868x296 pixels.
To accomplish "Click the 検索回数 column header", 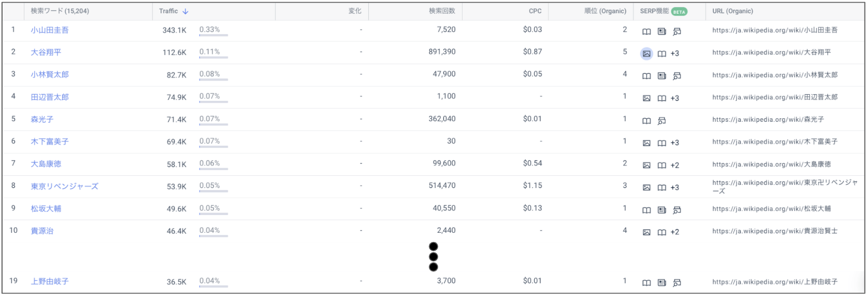I will [x=442, y=11].
